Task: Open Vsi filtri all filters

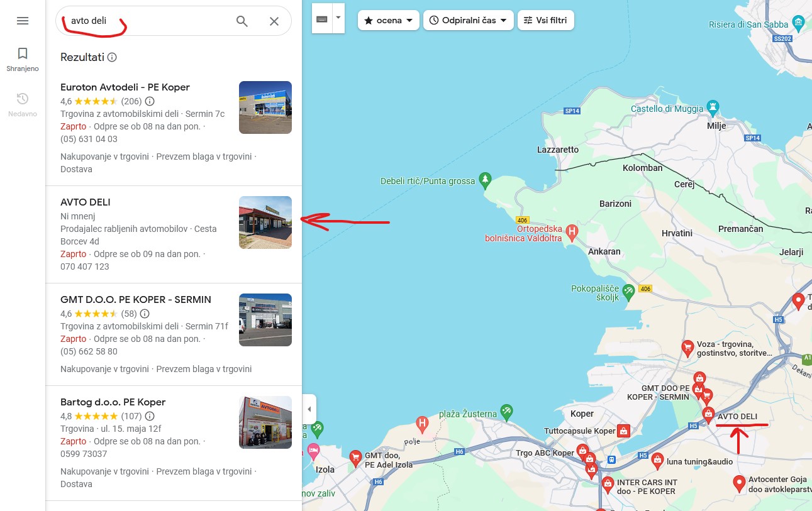Action: click(545, 20)
